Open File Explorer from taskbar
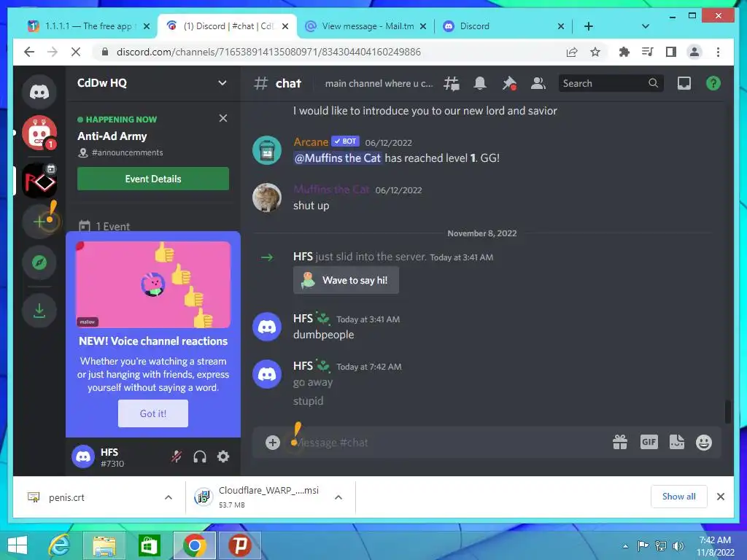This screenshot has width=747, height=560. click(104, 545)
